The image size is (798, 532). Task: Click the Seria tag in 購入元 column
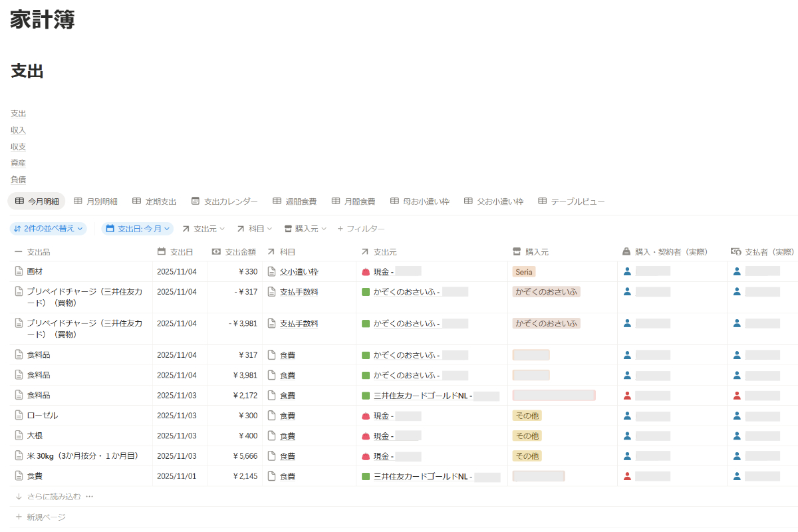(524, 271)
